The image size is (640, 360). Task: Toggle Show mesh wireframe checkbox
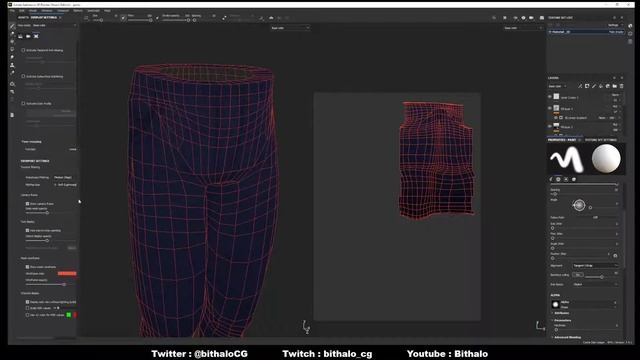pos(27,267)
